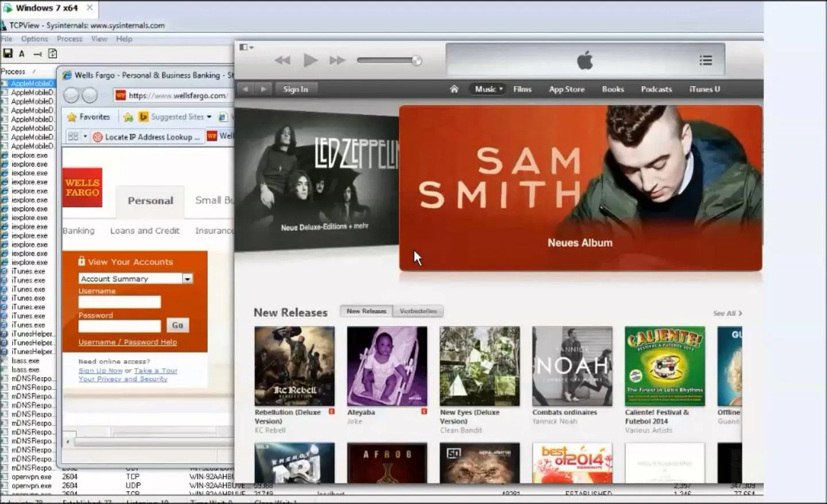Viewport: 827px width, 504px height.
Task: Switch to the Books section in iTunes
Action: pyautogui.click(x=613, y=89)
